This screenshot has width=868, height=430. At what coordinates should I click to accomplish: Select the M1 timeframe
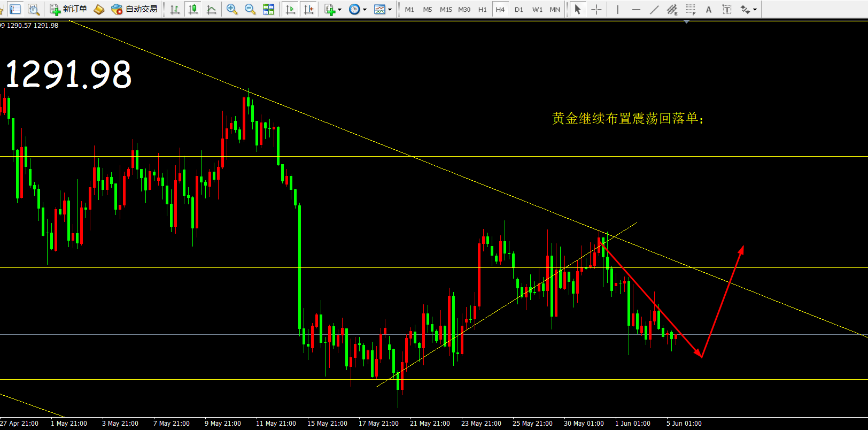[x=409, y=10]
